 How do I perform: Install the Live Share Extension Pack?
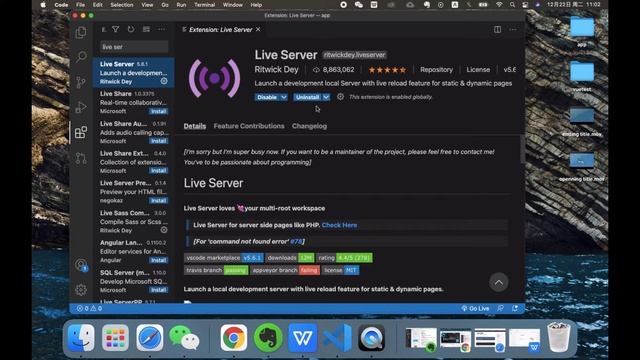158,171
